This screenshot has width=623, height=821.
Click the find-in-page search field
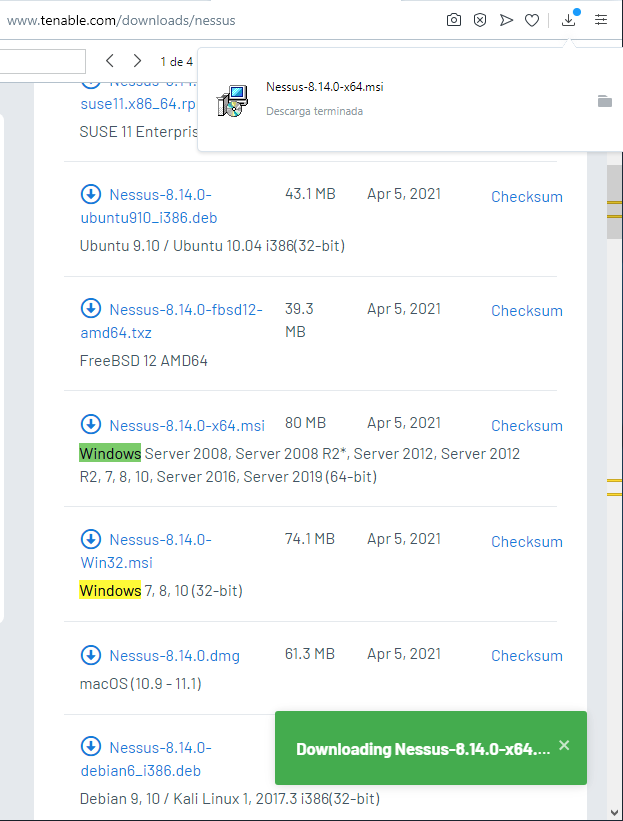(42, 62)
